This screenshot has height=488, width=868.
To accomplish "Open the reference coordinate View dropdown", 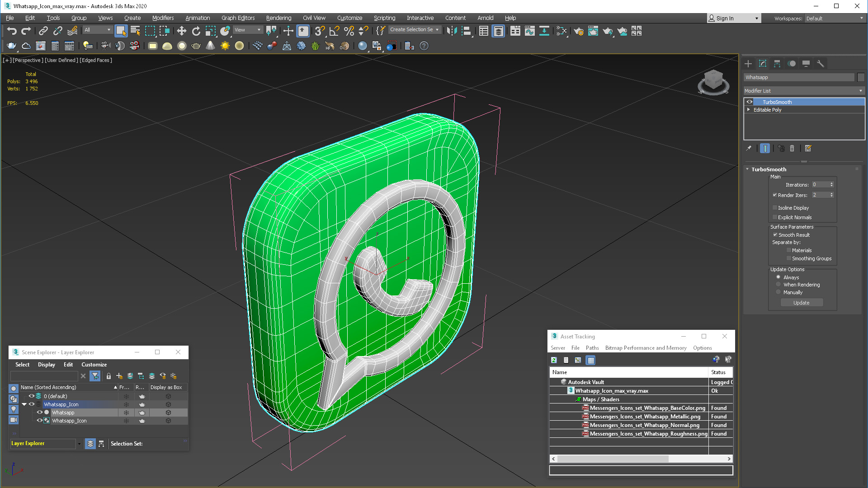I will click(x=247, y=30).
